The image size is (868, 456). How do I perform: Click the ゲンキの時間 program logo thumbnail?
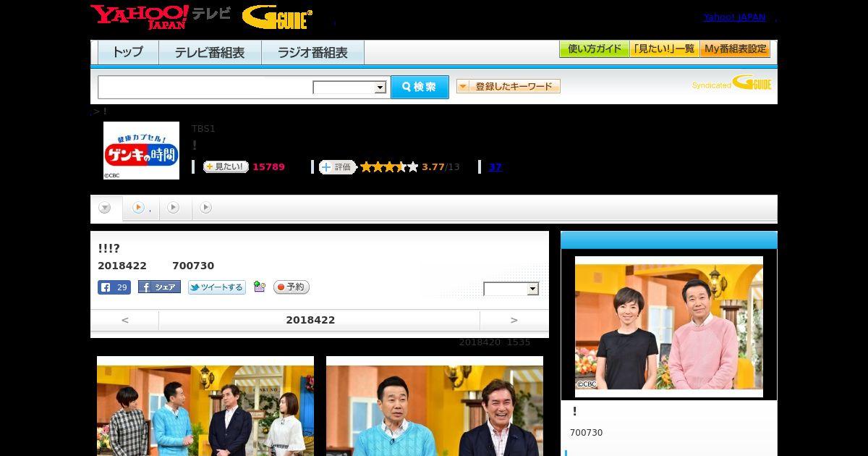141,151
